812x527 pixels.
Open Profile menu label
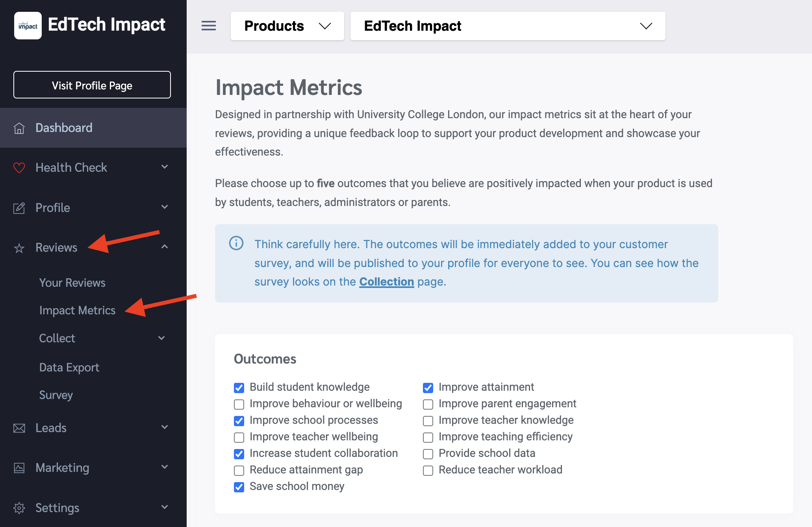(x=53, y=208)
